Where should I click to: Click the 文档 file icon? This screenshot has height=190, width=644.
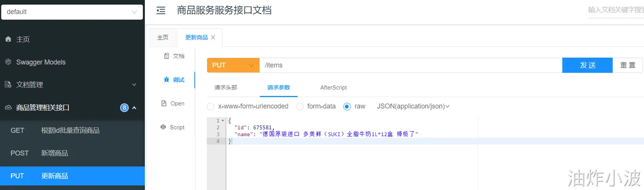coord(167,56)
